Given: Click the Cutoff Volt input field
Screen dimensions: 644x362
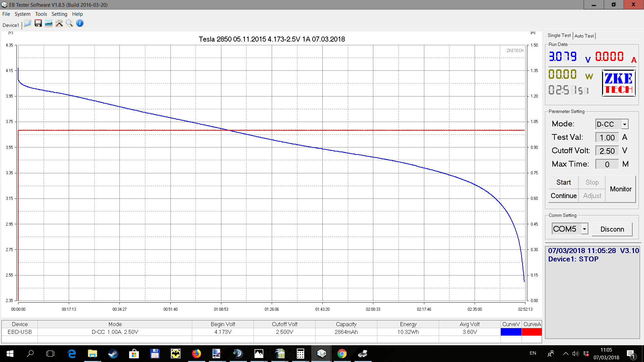Looking at the screenshot, I should click(x=607, y=151).
